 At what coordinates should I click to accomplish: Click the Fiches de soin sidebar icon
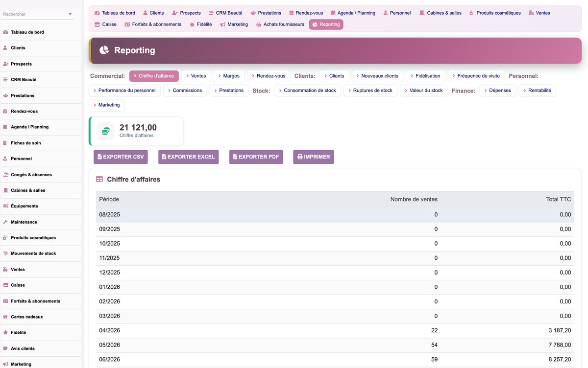coord(5,143)
